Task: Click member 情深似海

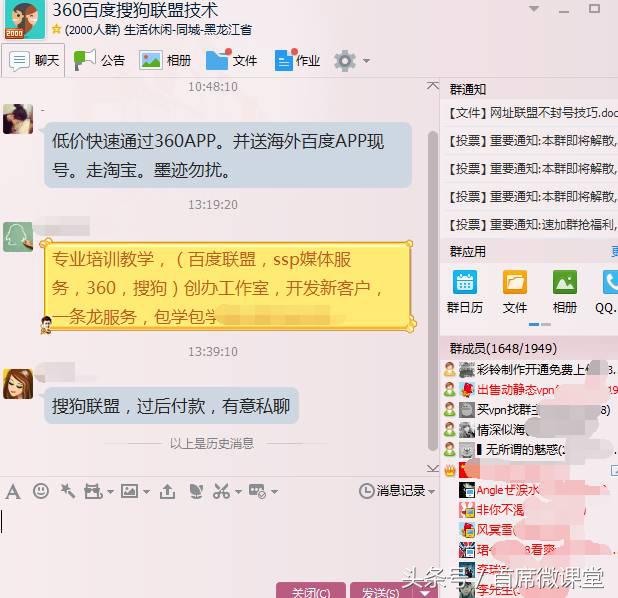Action: 531,430
